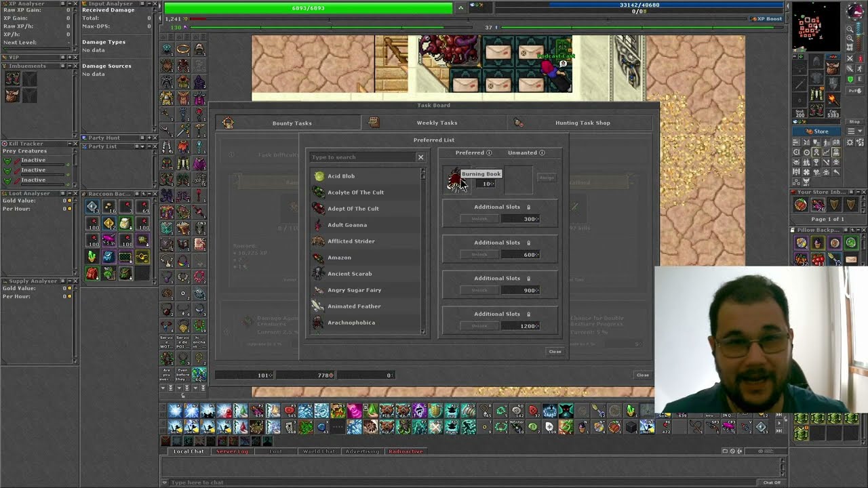Screen dimensions: 868x488
Task: Click the Amazon creature icon
Action: click(319, 258)
